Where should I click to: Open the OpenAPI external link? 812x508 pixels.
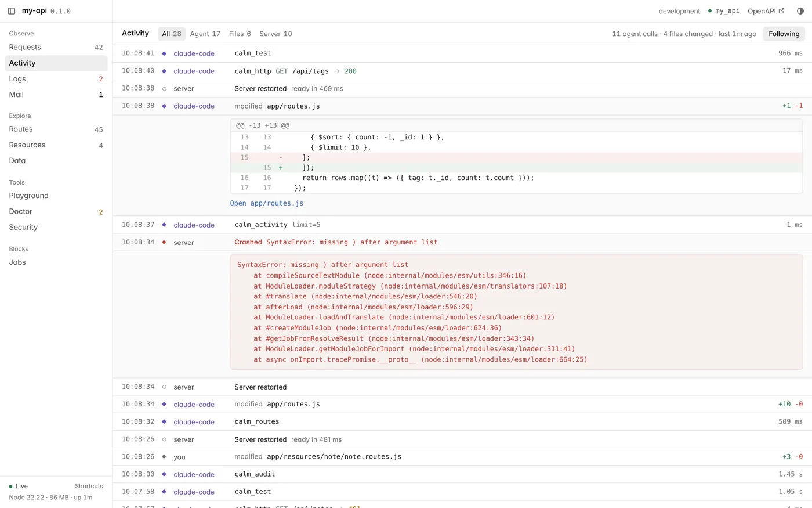[766, 11]
